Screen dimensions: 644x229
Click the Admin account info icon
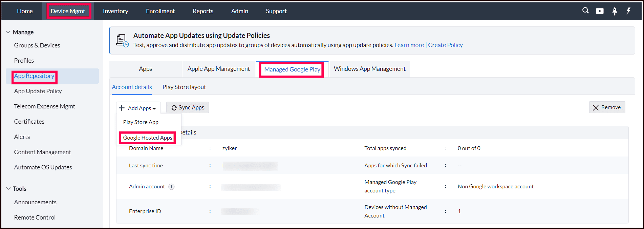(x=172, y=187)
